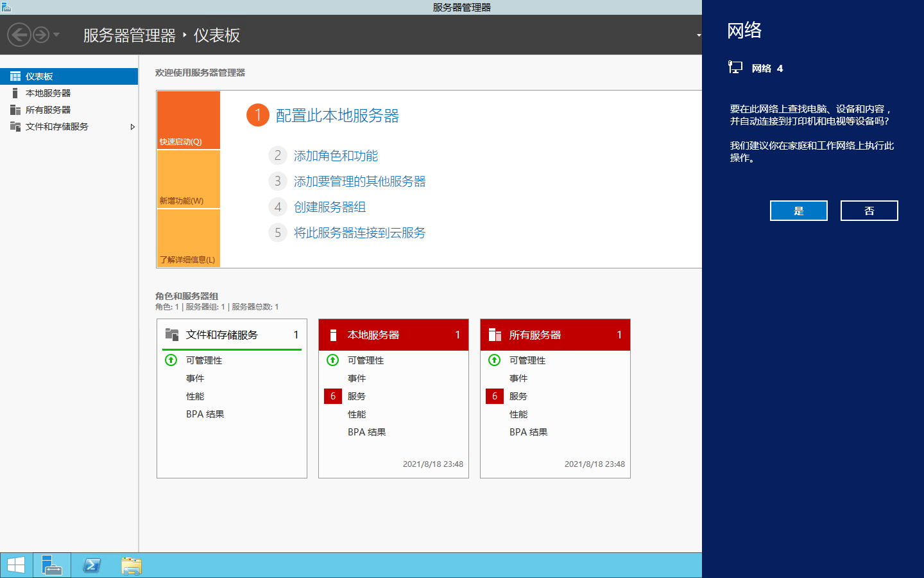Expand the 文件和存储服务 submenu arrow
Viewport: 924px width, 578px height.
[133, 127]
